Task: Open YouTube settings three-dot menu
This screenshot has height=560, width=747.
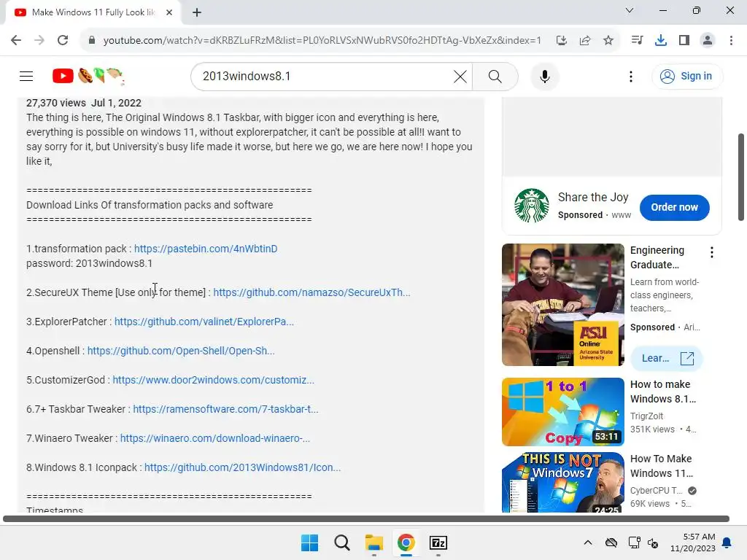Action: [x=631, y=76]
